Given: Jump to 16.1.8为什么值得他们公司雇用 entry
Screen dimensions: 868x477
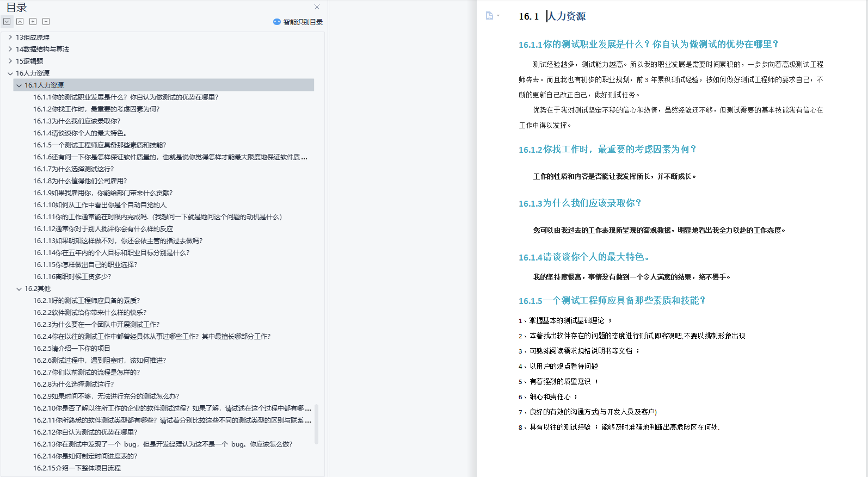Looking at the screenshot, I should click(80, 181).
